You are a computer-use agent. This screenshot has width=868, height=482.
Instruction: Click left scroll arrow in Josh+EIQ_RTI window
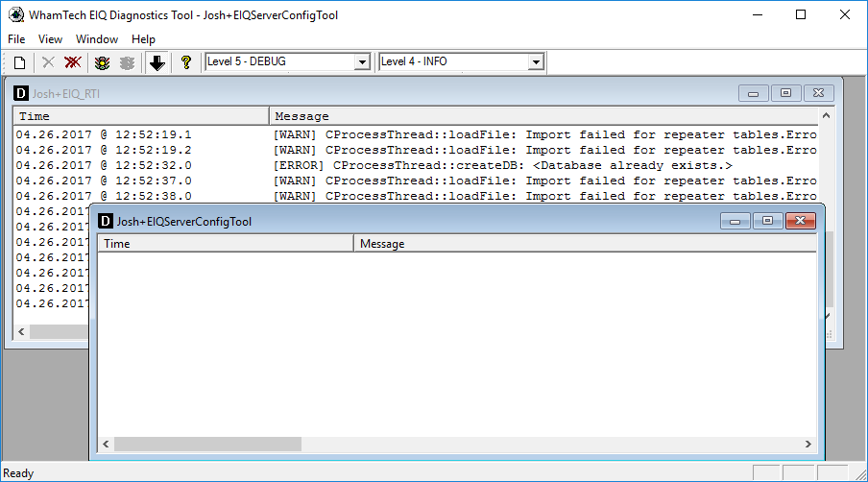tap(21, 331)
